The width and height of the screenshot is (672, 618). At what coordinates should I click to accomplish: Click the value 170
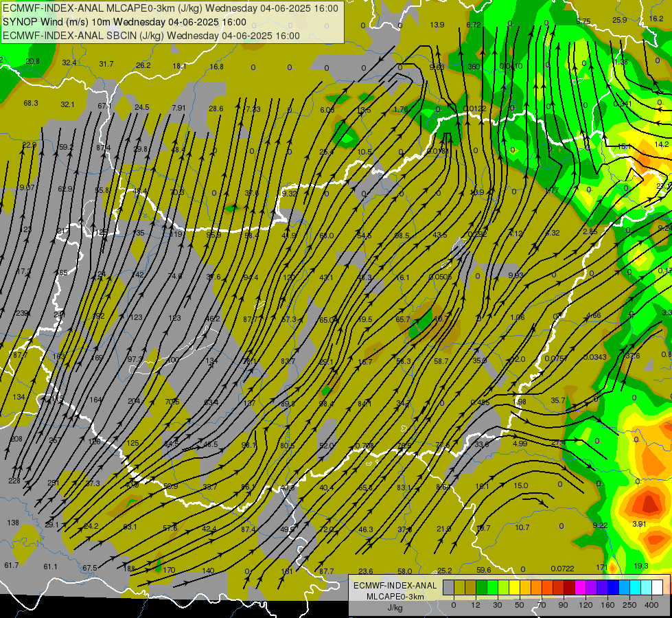(x=169, y=570)
